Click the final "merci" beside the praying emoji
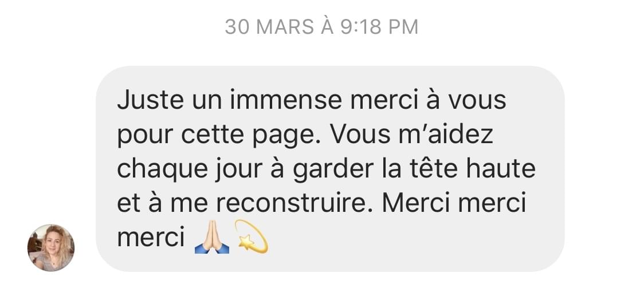This screenshot has width=644, height=284. click(151, 238)
